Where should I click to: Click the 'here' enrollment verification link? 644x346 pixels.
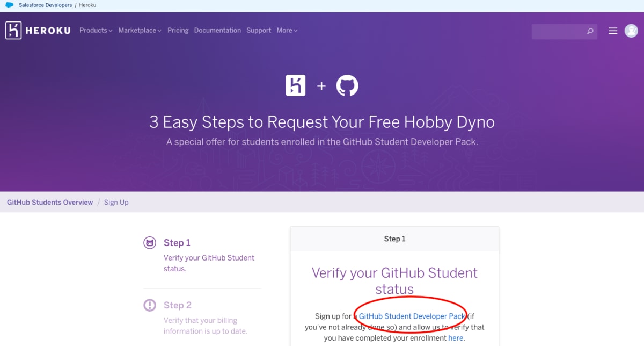tap(456, 338)
